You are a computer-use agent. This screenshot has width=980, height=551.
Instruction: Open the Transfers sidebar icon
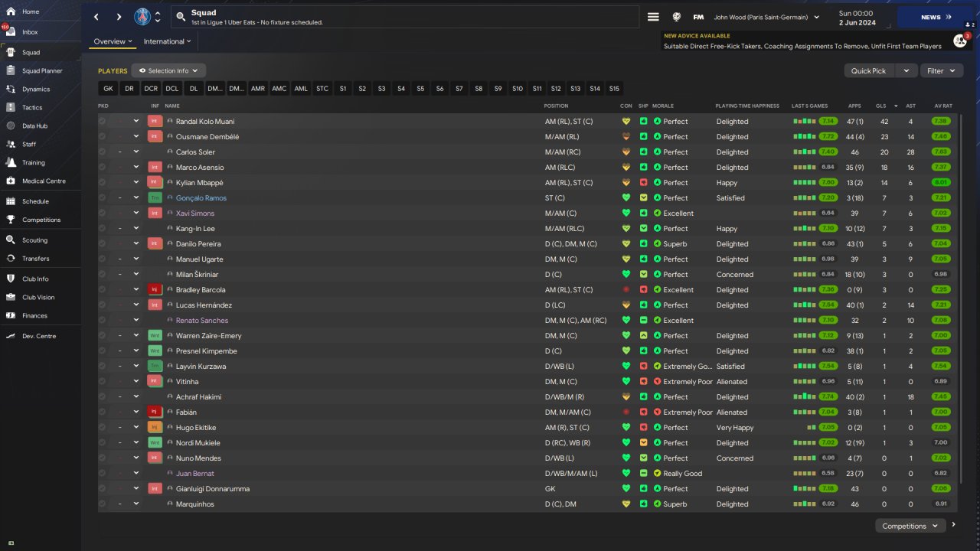pos(11,259)
